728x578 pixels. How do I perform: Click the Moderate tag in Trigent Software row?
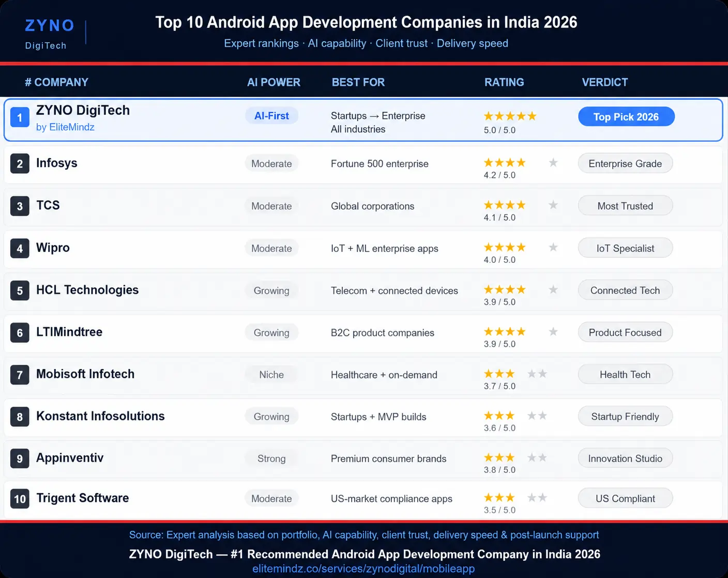pos(271,499)
